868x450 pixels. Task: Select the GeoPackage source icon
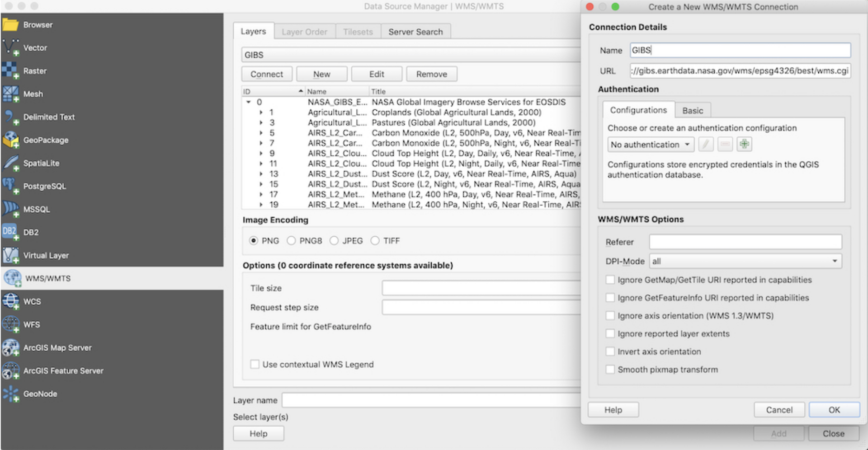[x=10, y=140]
